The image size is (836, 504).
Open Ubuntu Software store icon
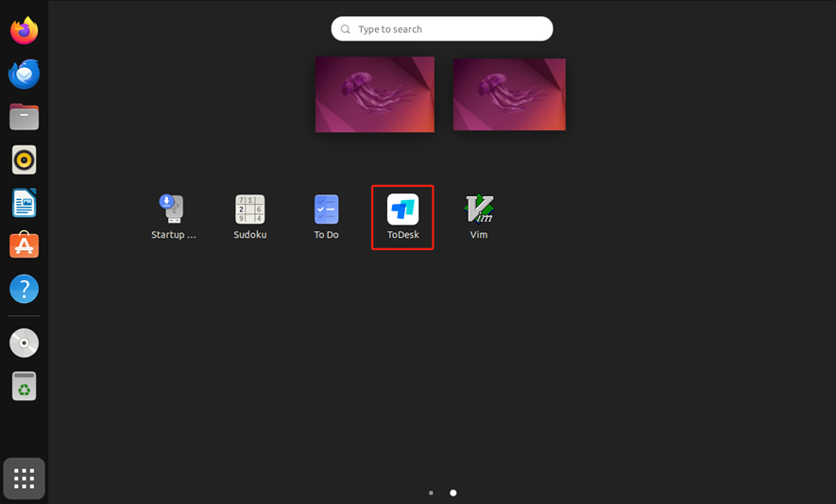(24, 245)
